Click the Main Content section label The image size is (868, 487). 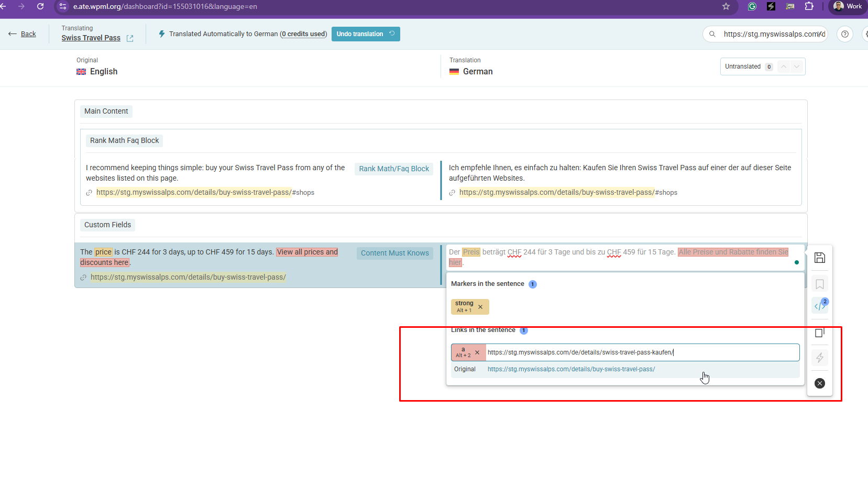106,111
